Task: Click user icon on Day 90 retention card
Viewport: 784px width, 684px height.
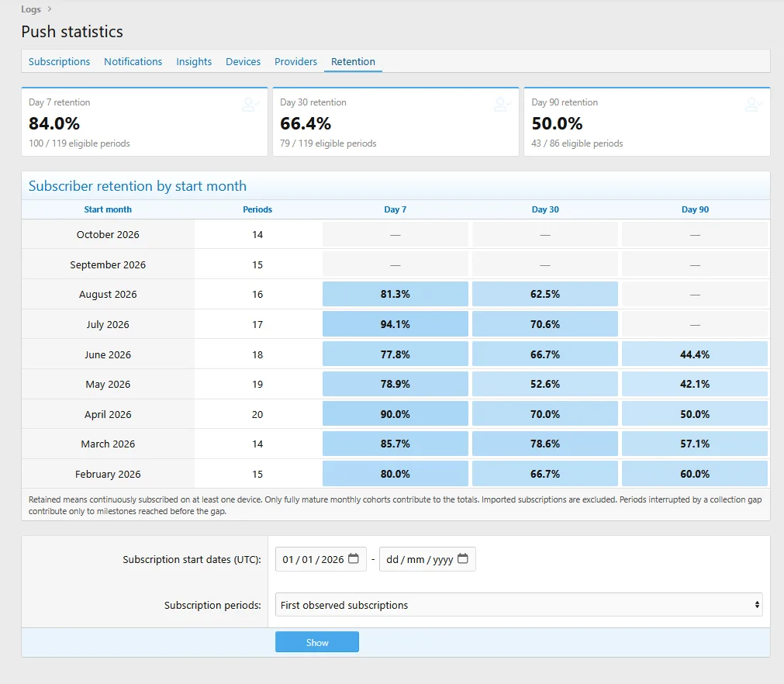Action: point(754,104)
